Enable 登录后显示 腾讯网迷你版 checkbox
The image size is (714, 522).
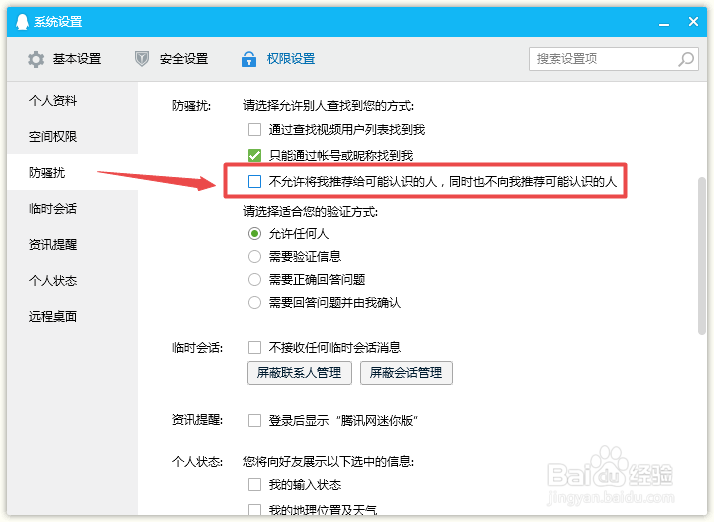(254, 420)
